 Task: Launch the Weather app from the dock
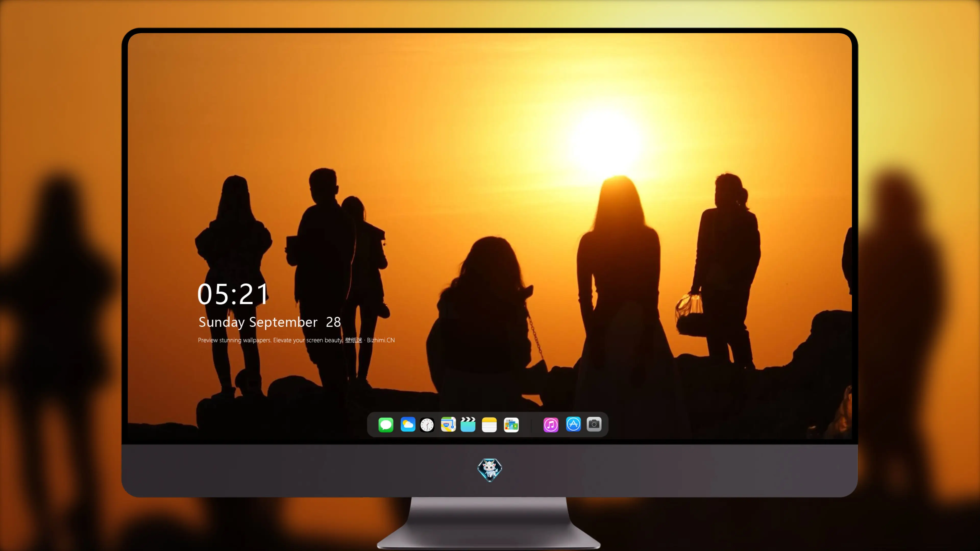(x=408, y=424)
